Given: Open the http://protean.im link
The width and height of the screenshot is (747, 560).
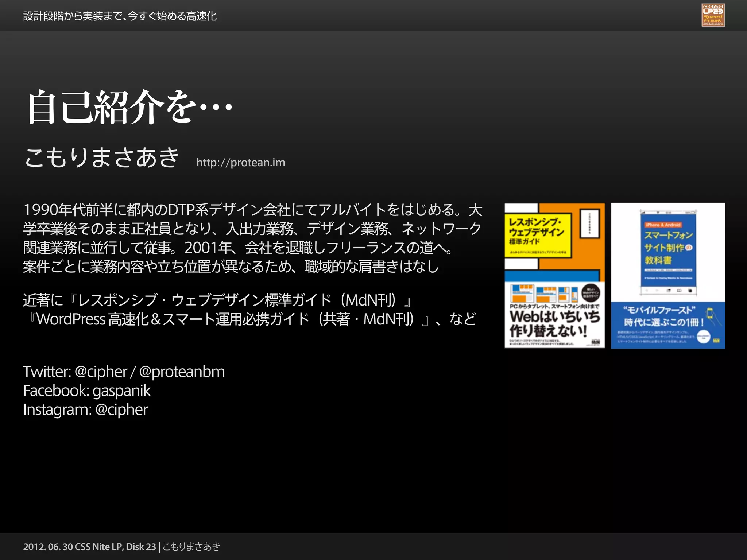Looking at the screenshot, I should tap(241, 162).
